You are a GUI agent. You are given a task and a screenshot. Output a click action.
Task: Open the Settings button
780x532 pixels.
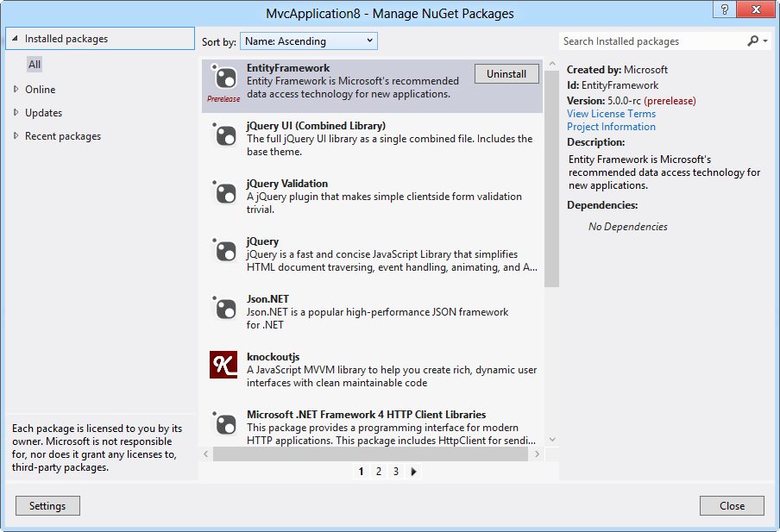pyautogui.click(x=47, y=505)
